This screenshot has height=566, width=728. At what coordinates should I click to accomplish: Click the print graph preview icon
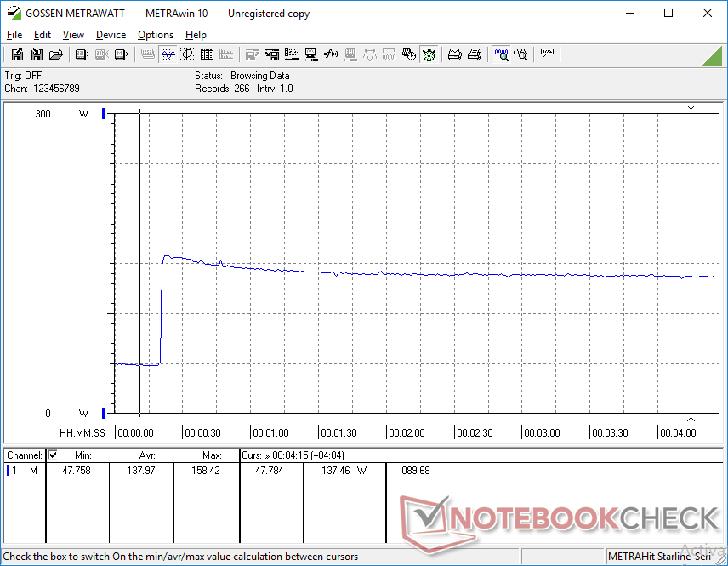click(x=454, y=54)
